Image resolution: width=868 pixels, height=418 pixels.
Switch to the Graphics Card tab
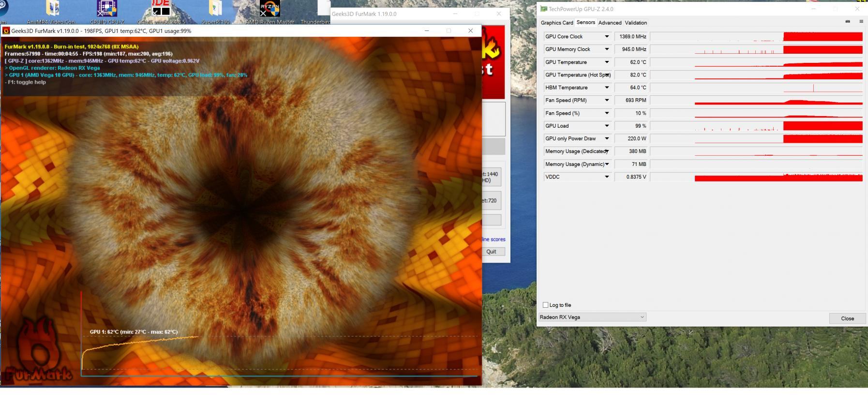coord(557,23)
